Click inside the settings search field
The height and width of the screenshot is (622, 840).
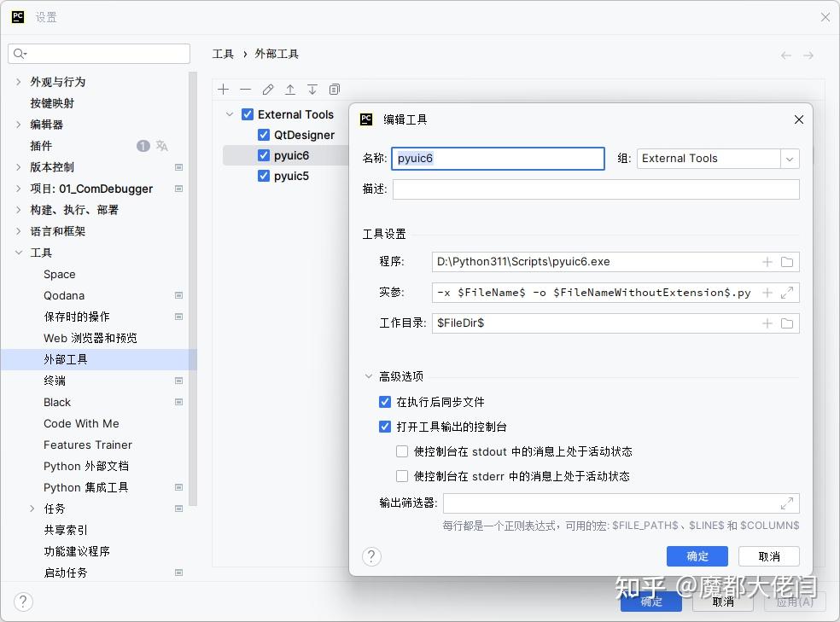coord(98,53)
